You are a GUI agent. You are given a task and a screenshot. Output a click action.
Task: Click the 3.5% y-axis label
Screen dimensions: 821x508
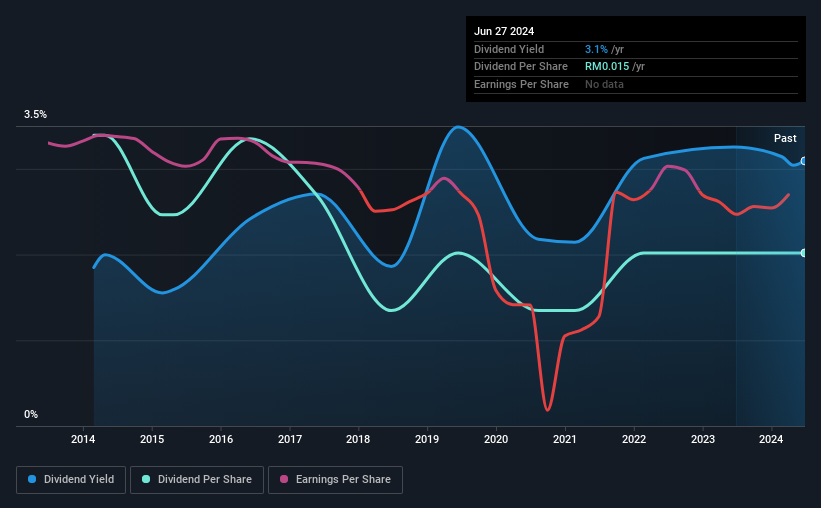tap(35, 115)
